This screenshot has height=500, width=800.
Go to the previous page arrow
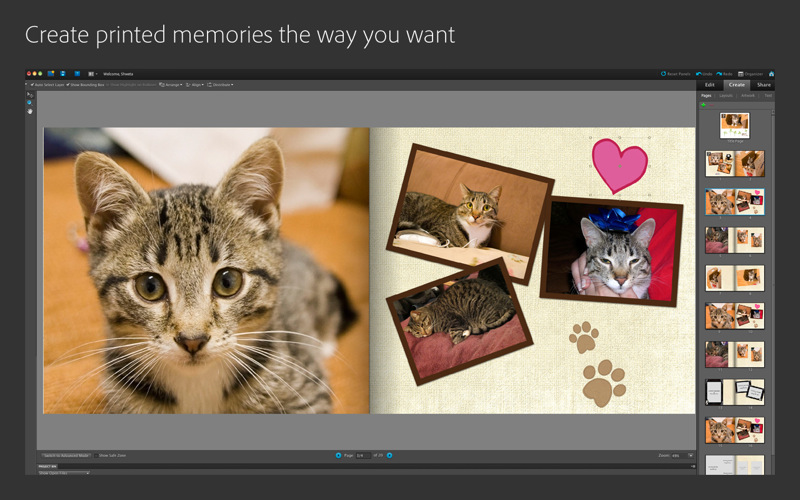click(x=338, y=455)
